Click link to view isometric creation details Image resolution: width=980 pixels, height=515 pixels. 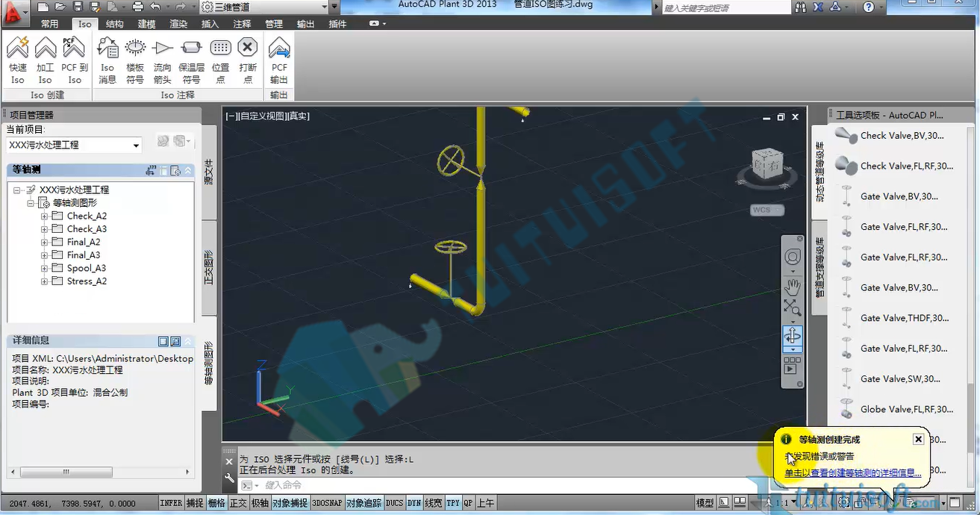point(853,472)
